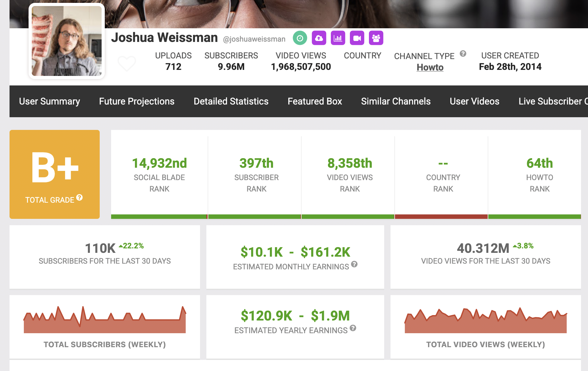This screenshot has width=588, height=371.
Task: Open the Detailed Statistics tab
Action: [231, 101]
